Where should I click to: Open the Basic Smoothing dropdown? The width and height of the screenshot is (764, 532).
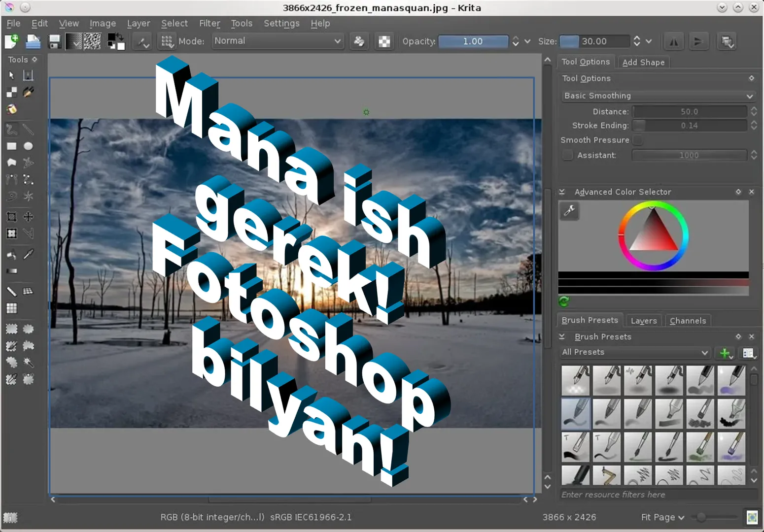[x=659, y=96]
